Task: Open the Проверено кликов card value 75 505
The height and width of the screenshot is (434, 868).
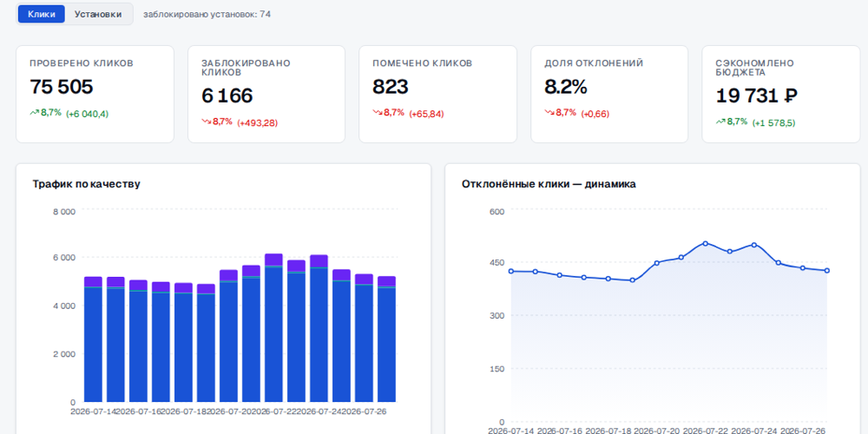Action: tap(62, 87)
